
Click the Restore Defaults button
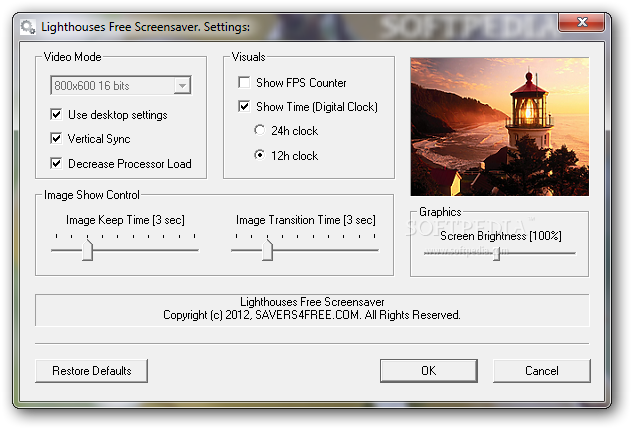pyautogui.click(x=91, y=371)
